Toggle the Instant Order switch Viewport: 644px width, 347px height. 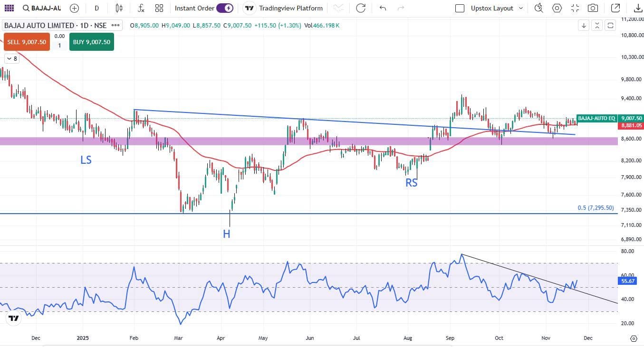coord(224,8)
